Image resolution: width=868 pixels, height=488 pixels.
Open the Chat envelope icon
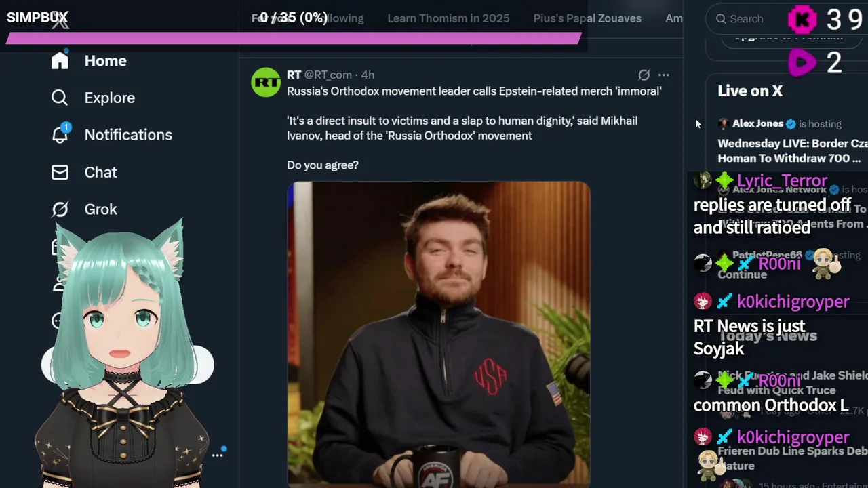tap(60, 172)
